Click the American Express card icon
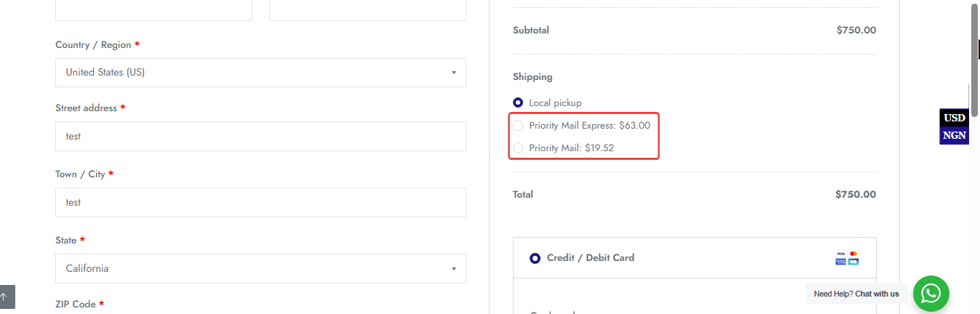The width and height of the screenshot is (980, 314). click(841, 262)
